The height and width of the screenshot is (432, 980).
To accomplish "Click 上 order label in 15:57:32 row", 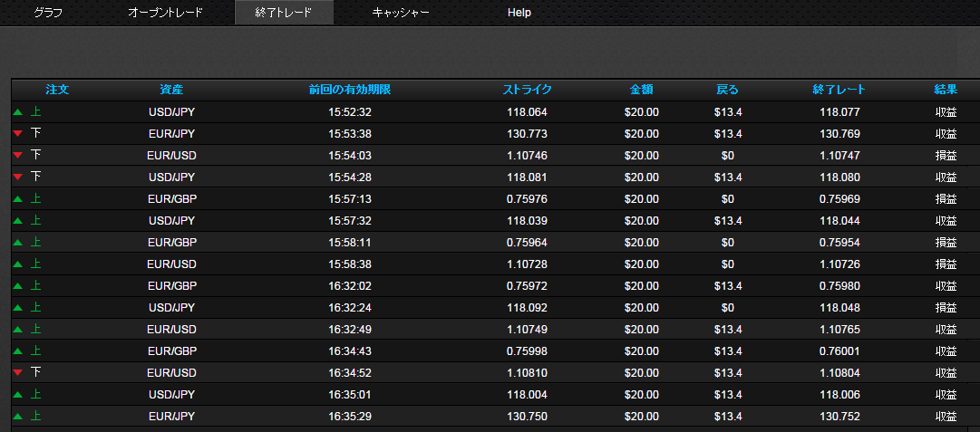I will [36, 221].
